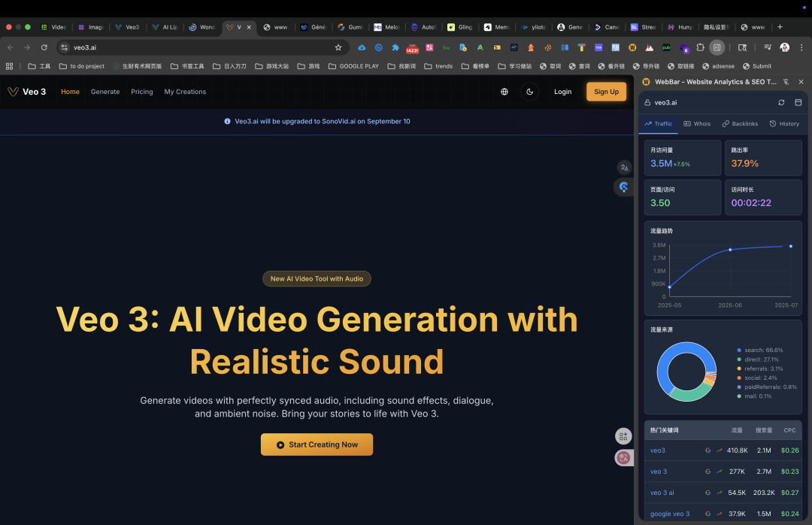The width and height of the screenshot is (812, 525).
Task: Click WebBar panel layout icon beside refresh
Action: pyautogui.click(x=798, y=102)
